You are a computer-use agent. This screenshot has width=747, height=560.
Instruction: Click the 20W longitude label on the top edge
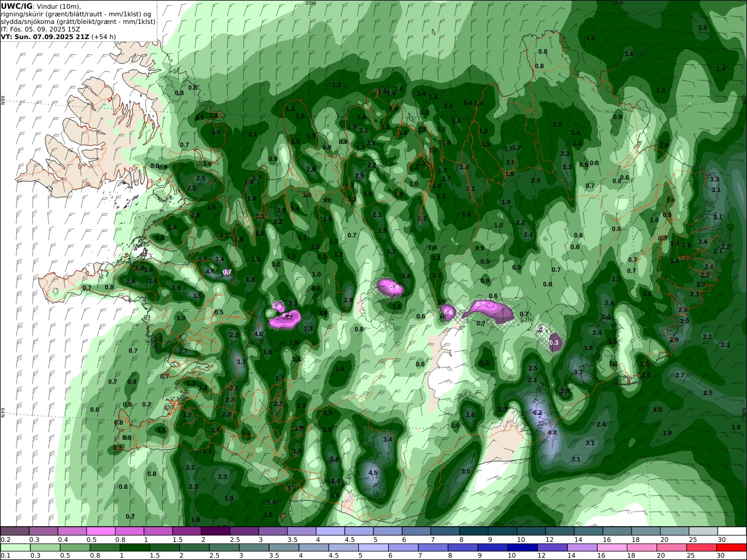[x=310, y=3]
